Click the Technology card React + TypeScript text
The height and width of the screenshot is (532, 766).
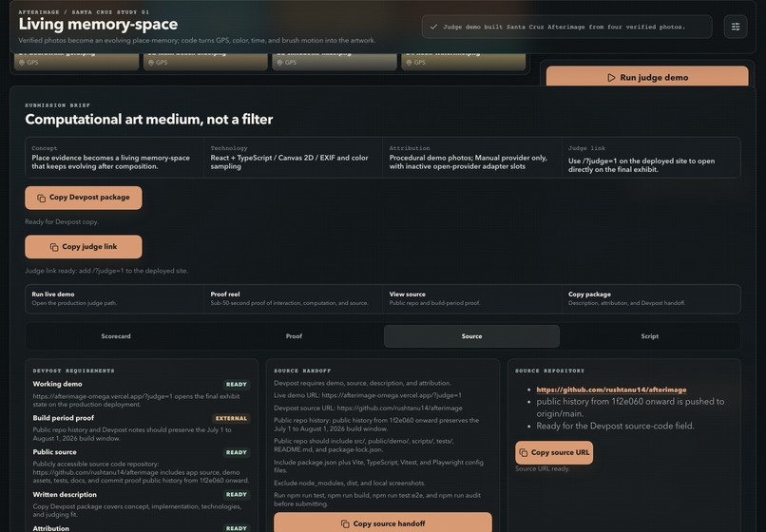289,162
